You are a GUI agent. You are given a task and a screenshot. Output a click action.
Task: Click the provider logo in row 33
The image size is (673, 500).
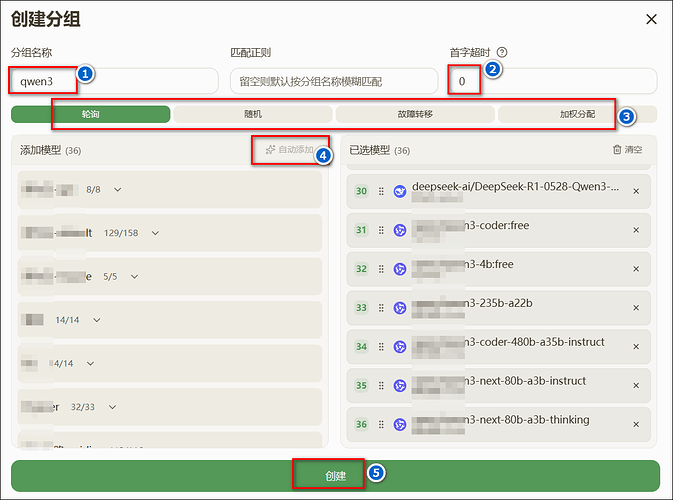[400, 308]
